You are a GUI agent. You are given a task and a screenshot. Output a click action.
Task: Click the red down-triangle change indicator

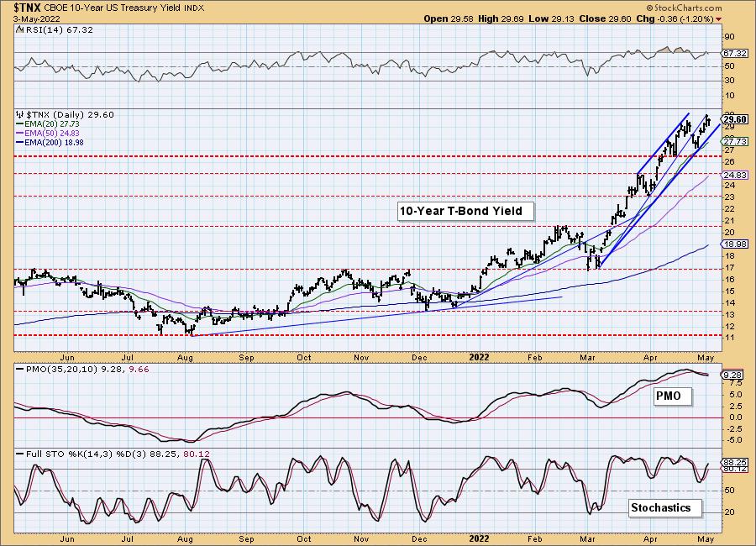(x=719, y=19)
